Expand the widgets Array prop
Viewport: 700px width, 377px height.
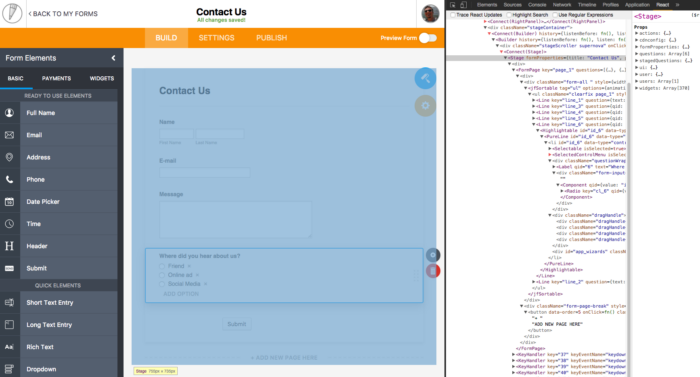pos(637,88)
